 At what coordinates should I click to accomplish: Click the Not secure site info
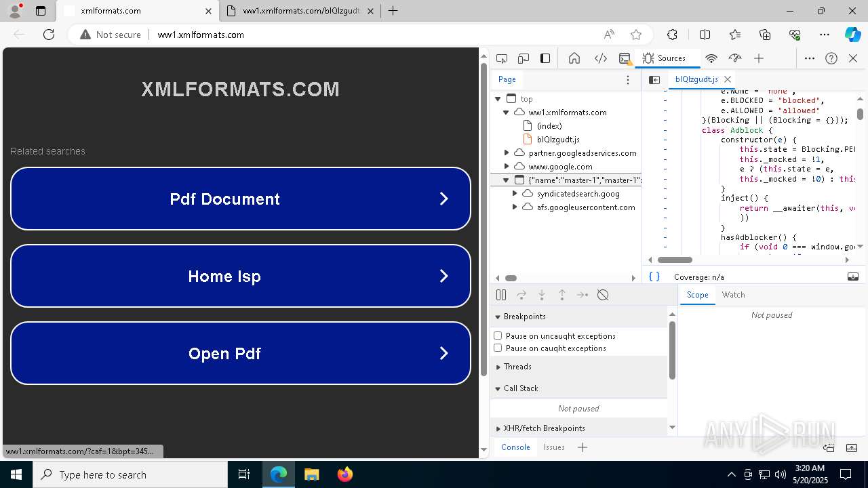(111, 35)
